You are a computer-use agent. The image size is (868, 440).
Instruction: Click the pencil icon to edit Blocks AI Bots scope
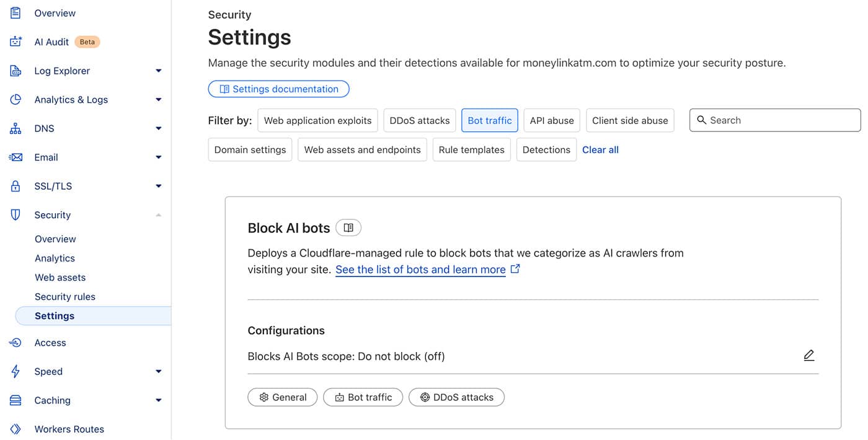[808, 355]
